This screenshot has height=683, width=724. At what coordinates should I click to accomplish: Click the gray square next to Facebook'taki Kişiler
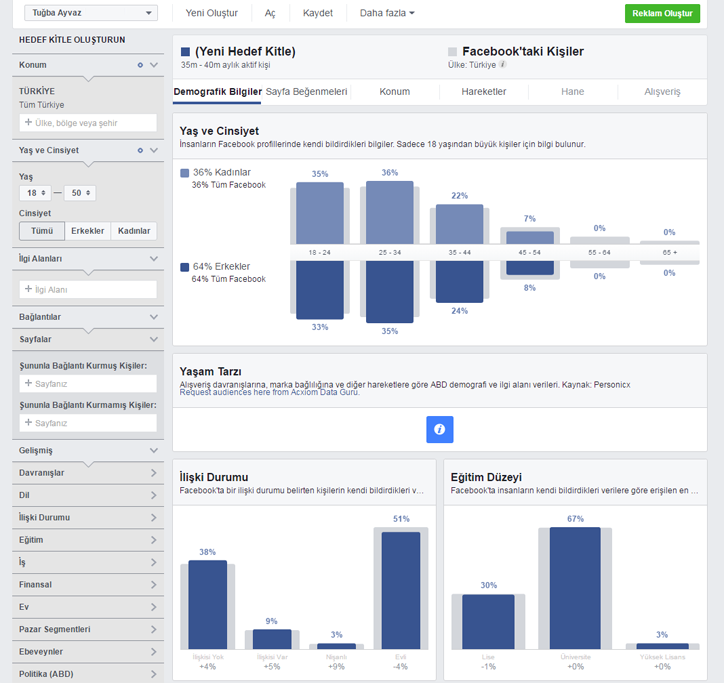pos(452,51)
